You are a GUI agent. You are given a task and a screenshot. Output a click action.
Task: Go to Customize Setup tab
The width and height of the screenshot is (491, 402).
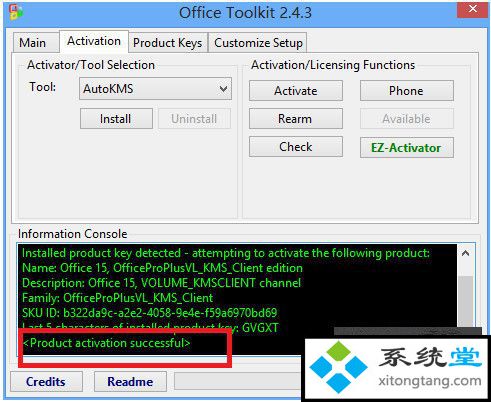(258, 43)
